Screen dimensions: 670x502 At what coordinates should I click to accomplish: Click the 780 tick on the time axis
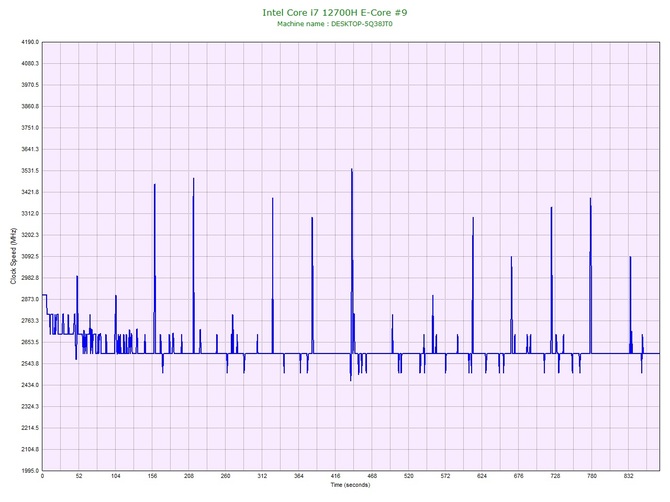pos(592,476)
